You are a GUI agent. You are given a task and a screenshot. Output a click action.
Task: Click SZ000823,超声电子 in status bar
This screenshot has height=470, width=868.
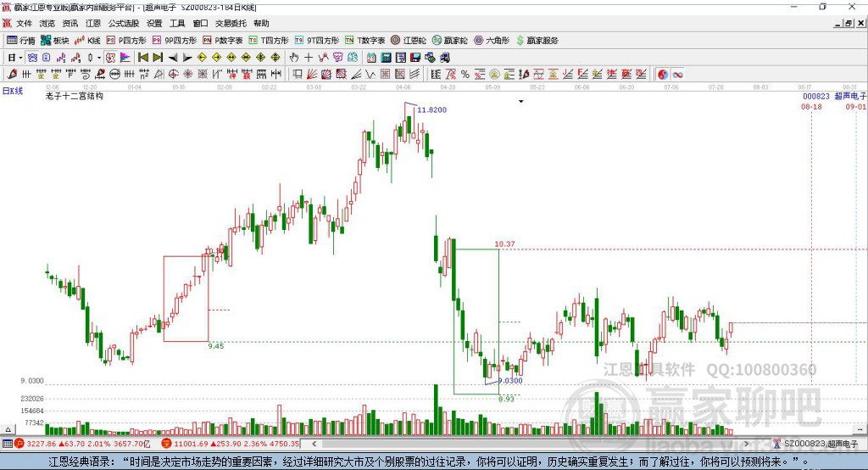coord(821,444)
